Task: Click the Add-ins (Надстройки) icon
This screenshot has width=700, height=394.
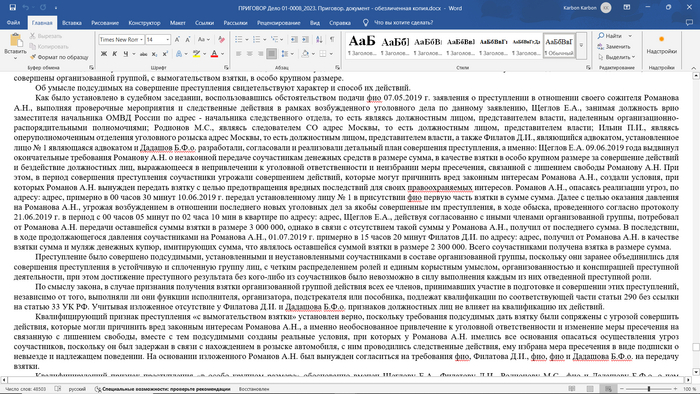Action: coord(662,45)
